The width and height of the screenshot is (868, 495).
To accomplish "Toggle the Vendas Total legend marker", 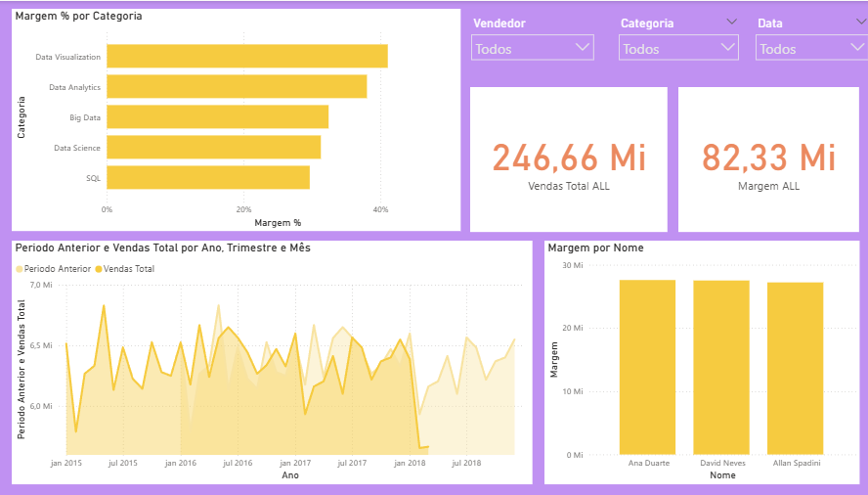I will [99, 269].
